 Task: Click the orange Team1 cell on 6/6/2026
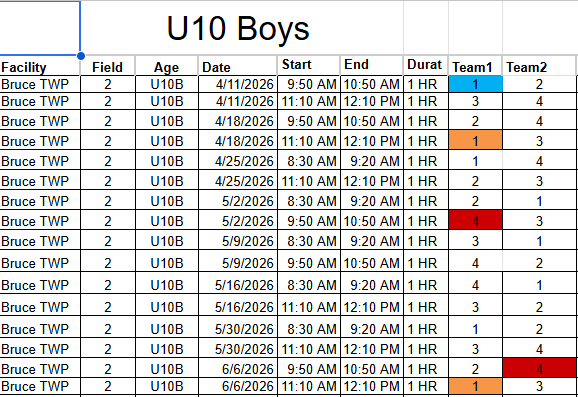point(476,386)
